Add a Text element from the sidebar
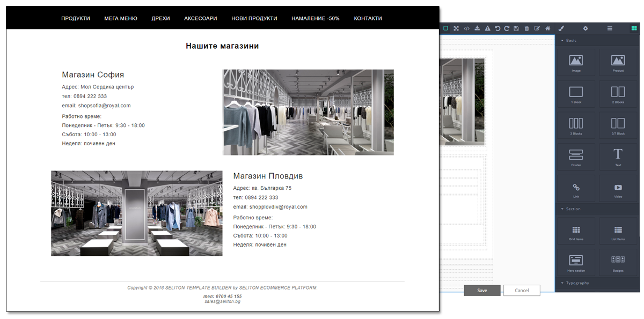Screen dimensions: 644x319 (618, 156)
